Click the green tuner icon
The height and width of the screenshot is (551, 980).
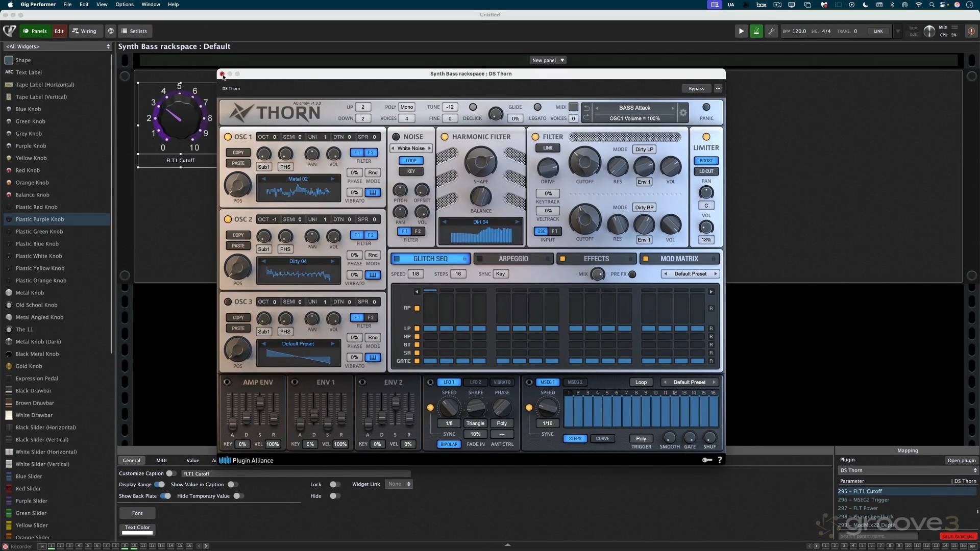756,31
